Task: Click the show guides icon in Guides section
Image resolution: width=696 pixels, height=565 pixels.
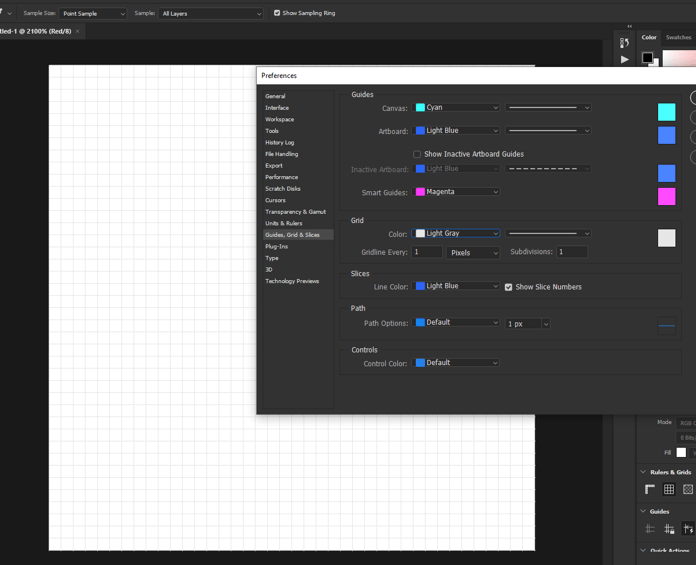Action: 650,528
